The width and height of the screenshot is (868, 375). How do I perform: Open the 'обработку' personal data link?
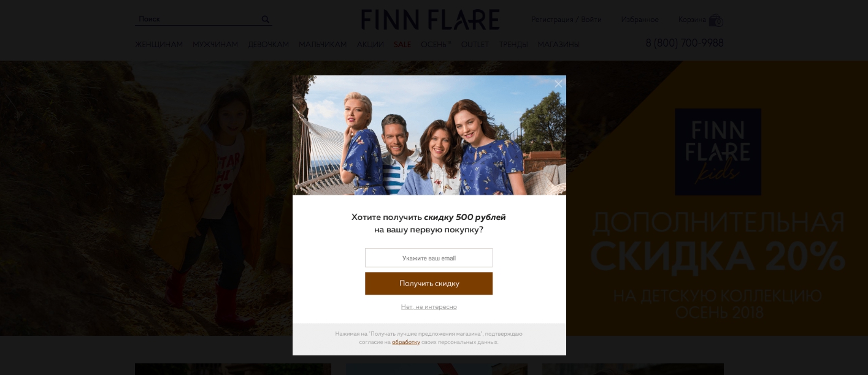click(406, 342)
